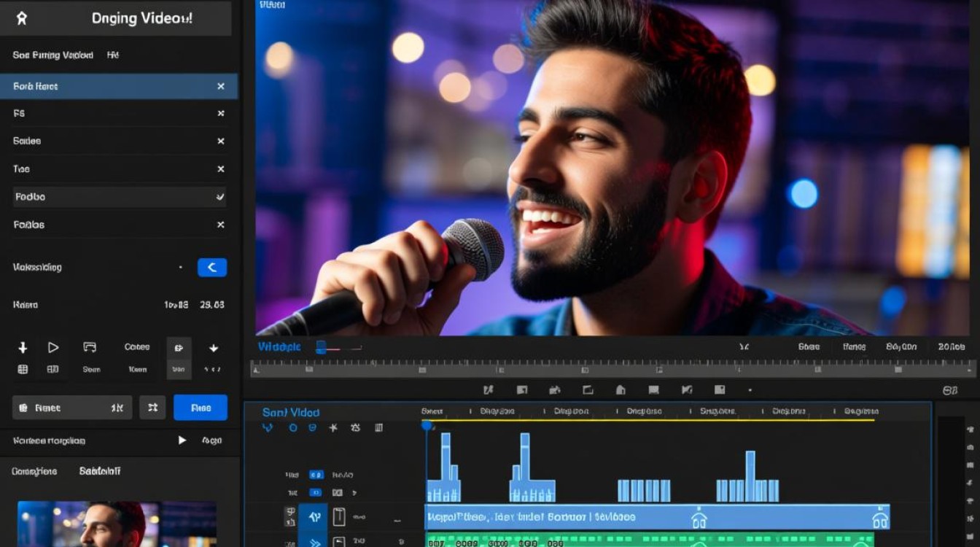Click the down-arrow pin icon in tool grid

[23, 348]
